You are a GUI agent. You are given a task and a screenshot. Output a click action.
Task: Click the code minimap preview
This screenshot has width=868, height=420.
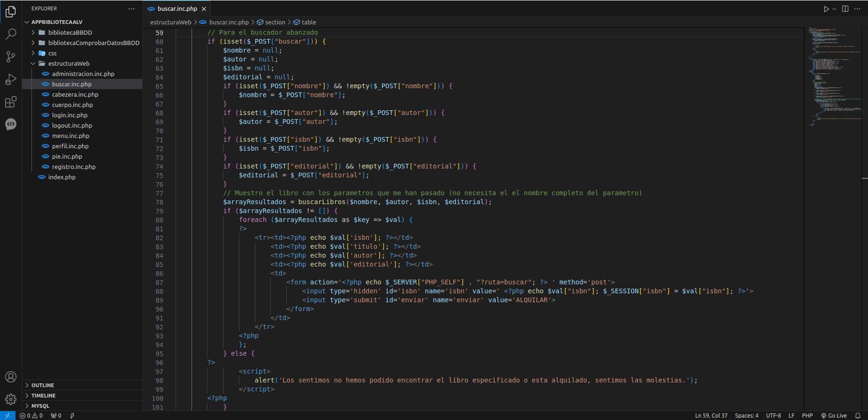pyautogui.click(x=835, y=77)
